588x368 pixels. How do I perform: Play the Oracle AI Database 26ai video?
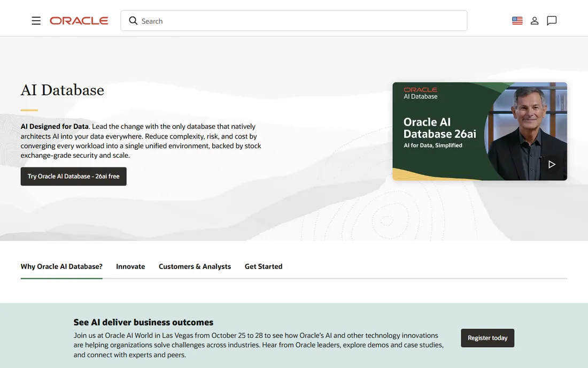point(552,164)
